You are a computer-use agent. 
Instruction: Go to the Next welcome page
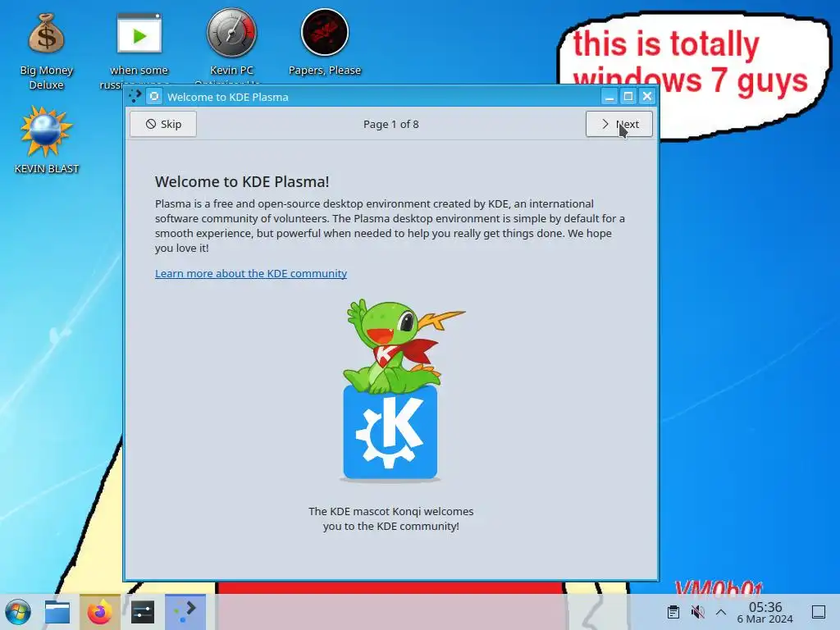point(619,125)
